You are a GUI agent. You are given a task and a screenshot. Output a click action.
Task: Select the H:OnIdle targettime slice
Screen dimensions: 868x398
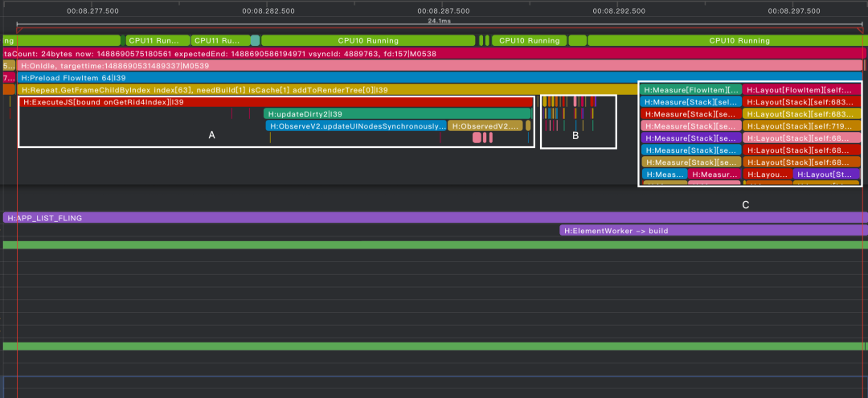click(440, 65)
